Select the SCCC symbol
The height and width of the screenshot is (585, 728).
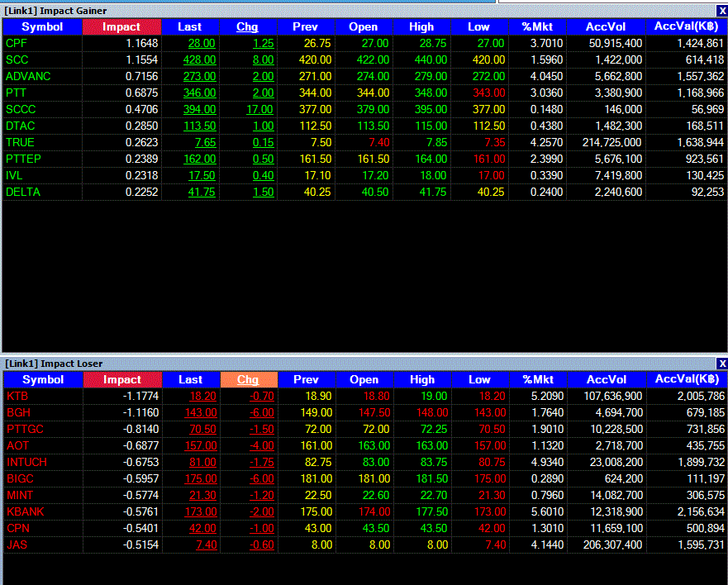coord(21,110)
